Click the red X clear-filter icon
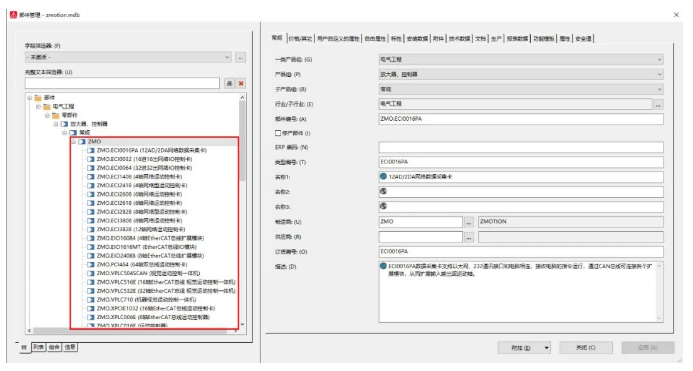693x371 pixels. (241, 83)
